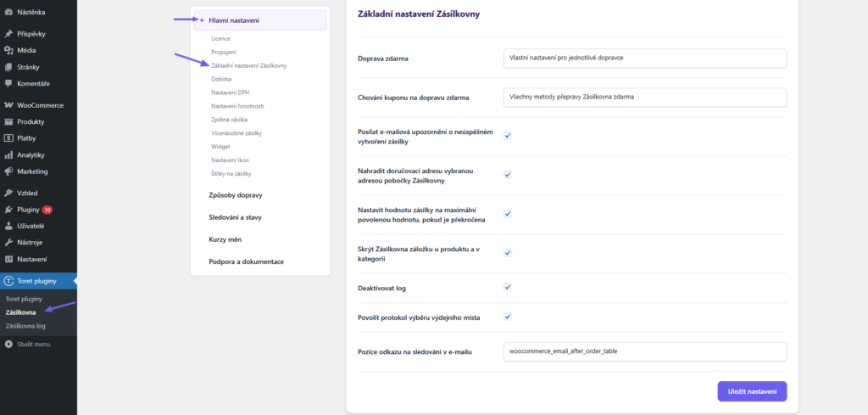Click the Toret pluginy circle T icon

(8, 281)
